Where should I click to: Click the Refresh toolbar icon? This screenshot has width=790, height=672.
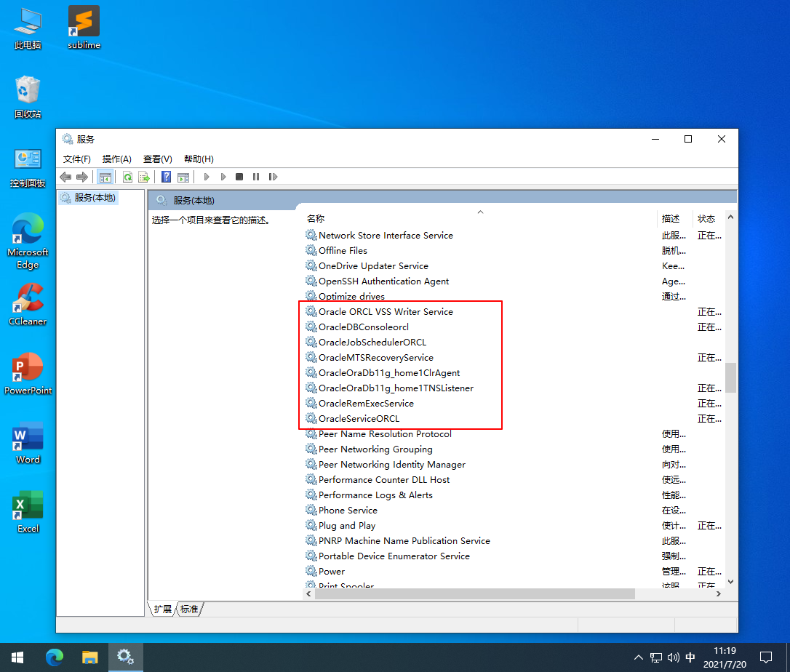(127, 177)
